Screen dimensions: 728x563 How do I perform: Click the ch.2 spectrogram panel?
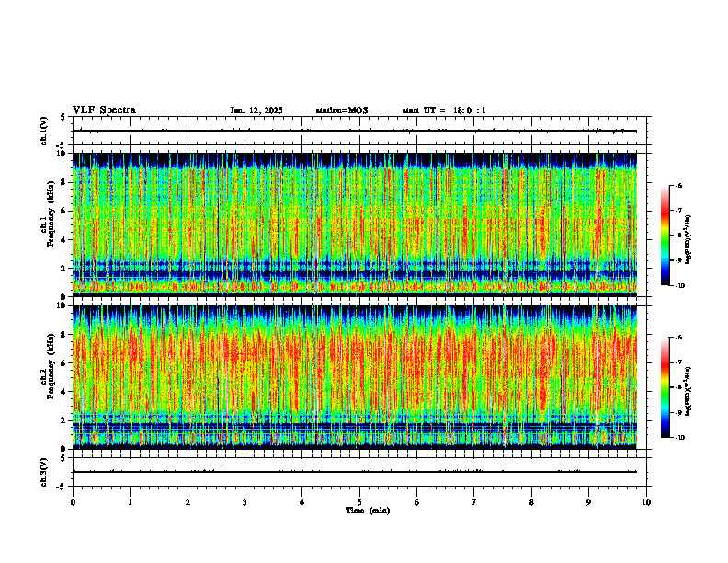point(354,377)
